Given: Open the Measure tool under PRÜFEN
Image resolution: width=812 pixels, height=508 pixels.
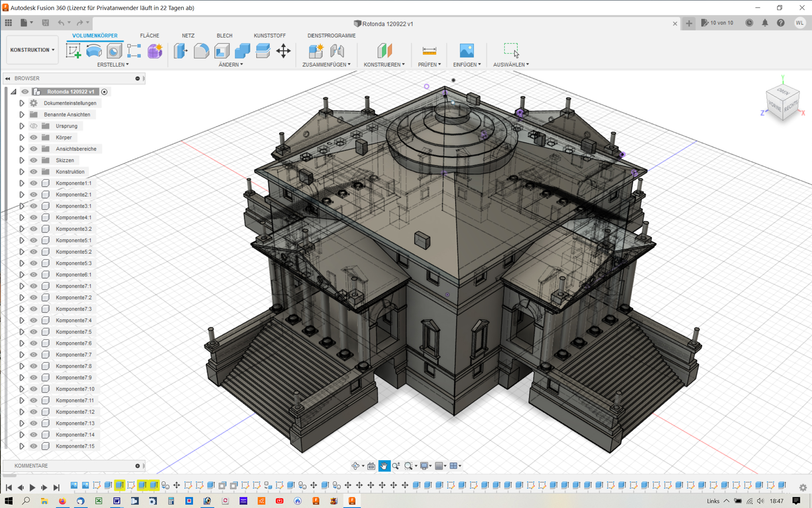Looking at the screenshot, I should 429,51.
